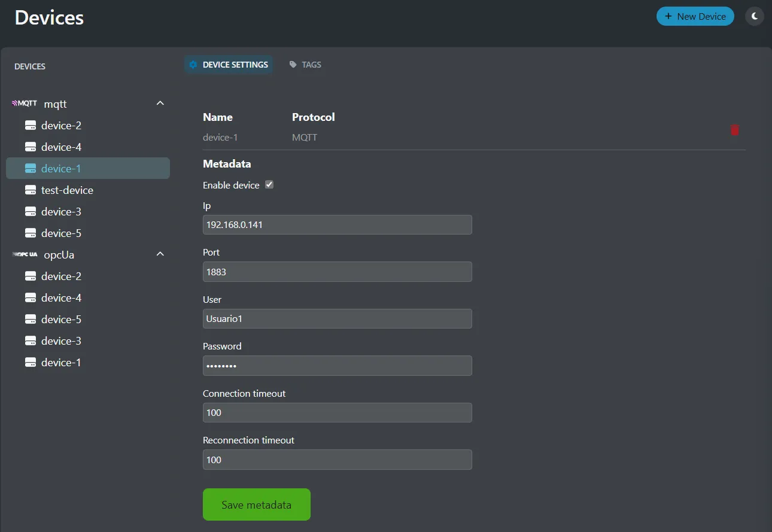This screenshot has width=772, height=532.
Task: Click the device icon for opcUa device-1
Action: point(31,363)
